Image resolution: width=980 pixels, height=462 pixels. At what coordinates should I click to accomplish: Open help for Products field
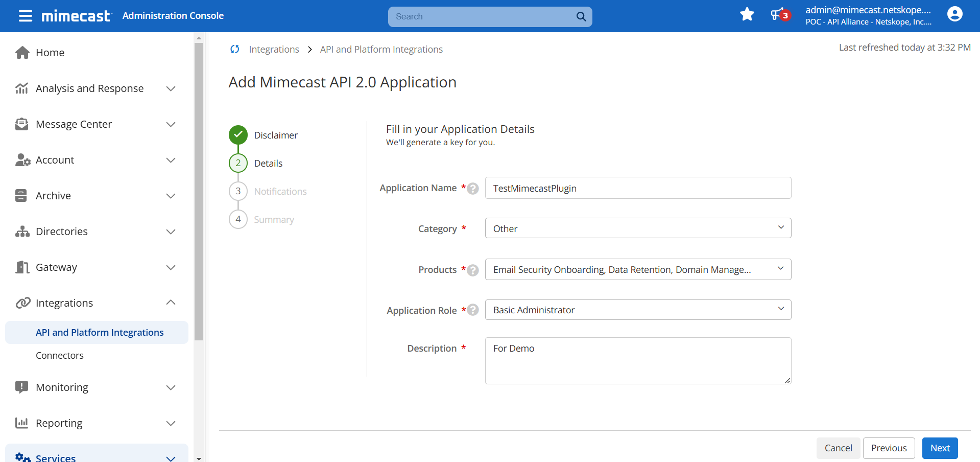pyautogui.click(x=473, y=270)
